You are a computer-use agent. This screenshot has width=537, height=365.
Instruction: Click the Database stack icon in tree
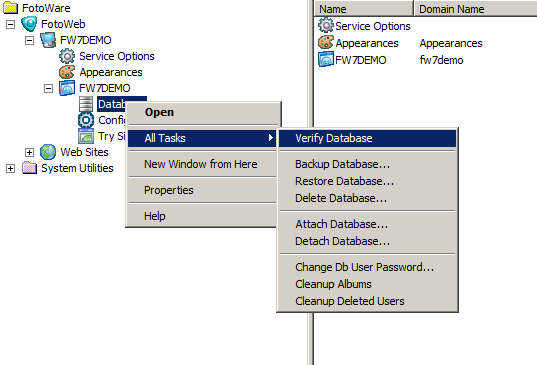[86, 104]
